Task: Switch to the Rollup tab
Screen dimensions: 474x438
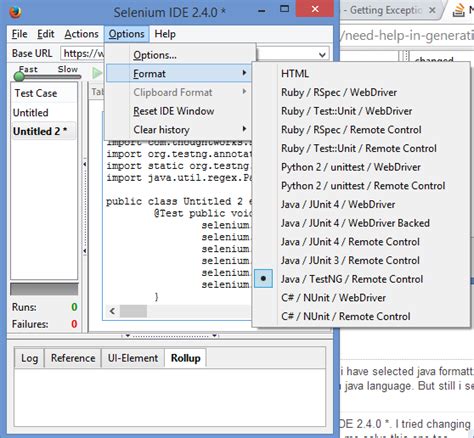Action: (x=186, y=358)
